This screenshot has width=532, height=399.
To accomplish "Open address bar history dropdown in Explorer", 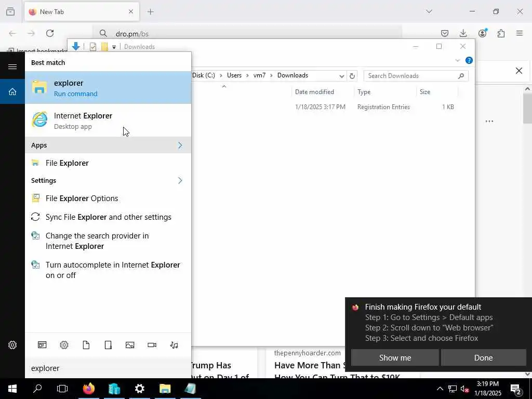I will [x=342, y=76].
